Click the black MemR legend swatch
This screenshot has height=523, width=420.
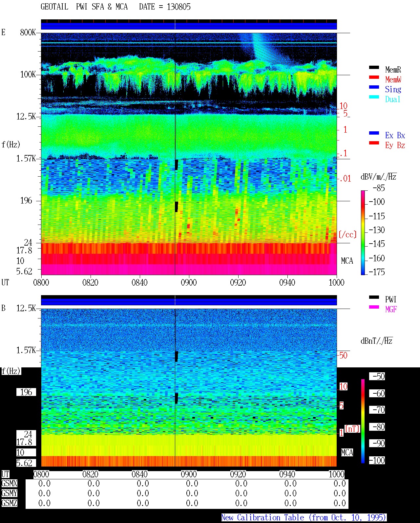pos(374,68)
